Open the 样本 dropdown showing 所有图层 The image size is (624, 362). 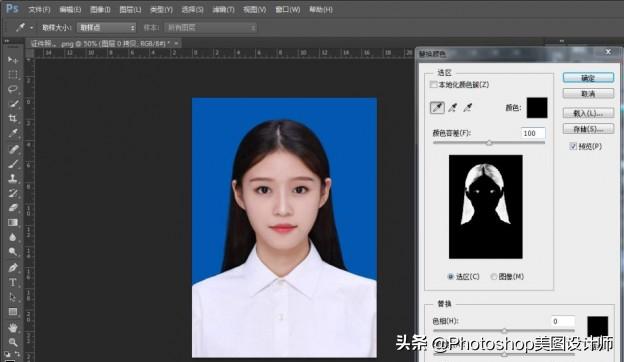tap(211, 27)
